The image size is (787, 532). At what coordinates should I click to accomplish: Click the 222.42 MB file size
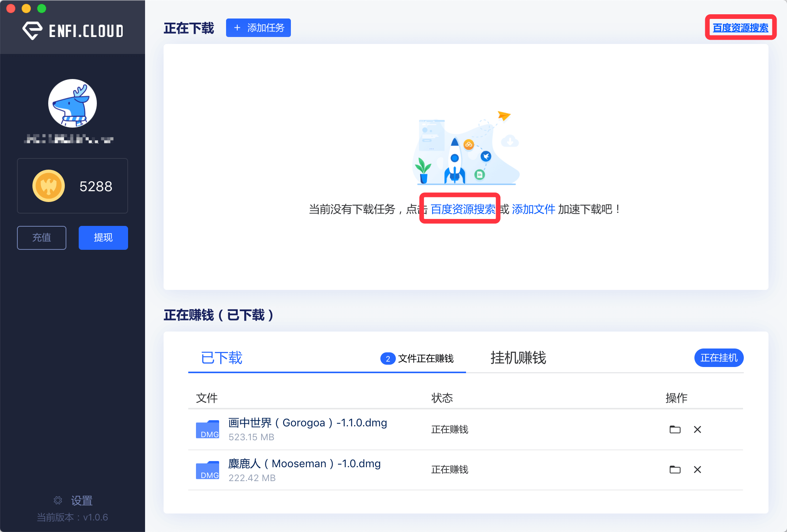pos(252,478)
